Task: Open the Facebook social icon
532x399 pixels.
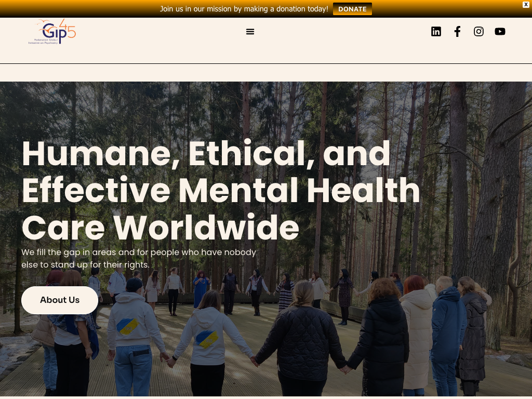Action: 457,32
